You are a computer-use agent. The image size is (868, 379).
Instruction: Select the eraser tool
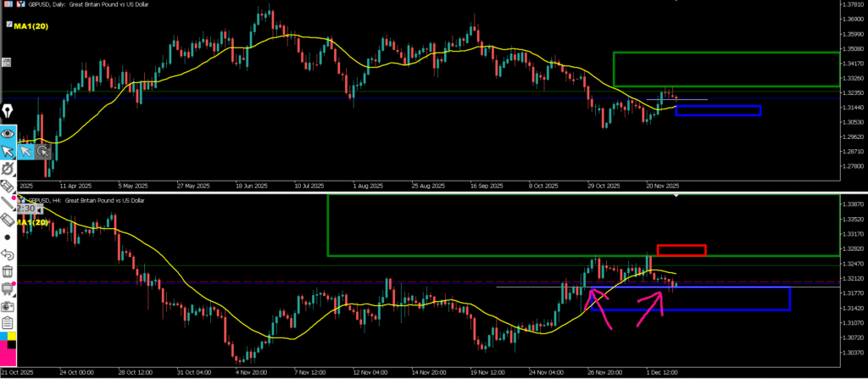[8, 220]
